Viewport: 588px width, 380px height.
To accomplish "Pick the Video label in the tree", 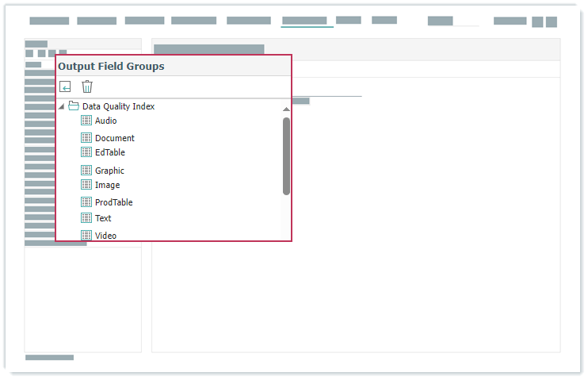I will click(x=105, y=236).
